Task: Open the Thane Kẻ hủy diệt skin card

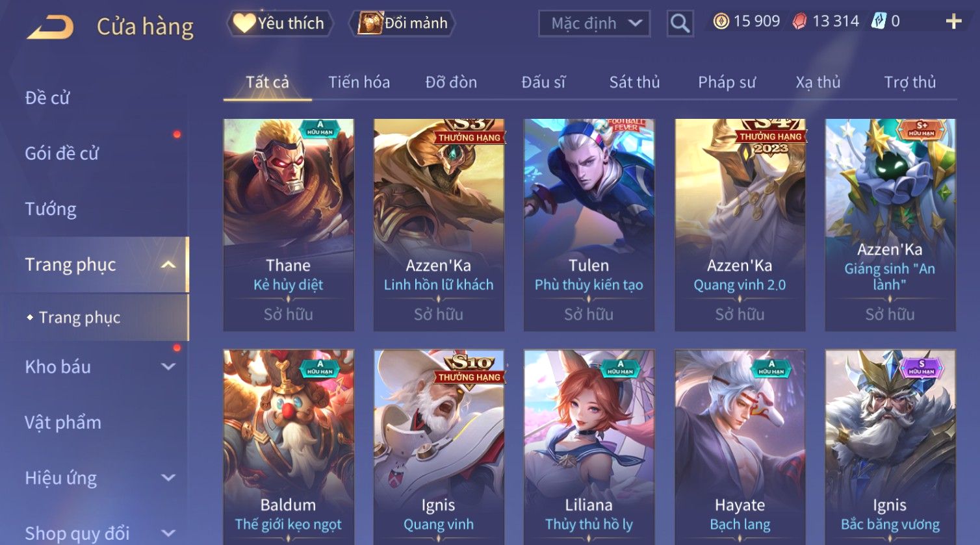Action: [x=289, y=225]
